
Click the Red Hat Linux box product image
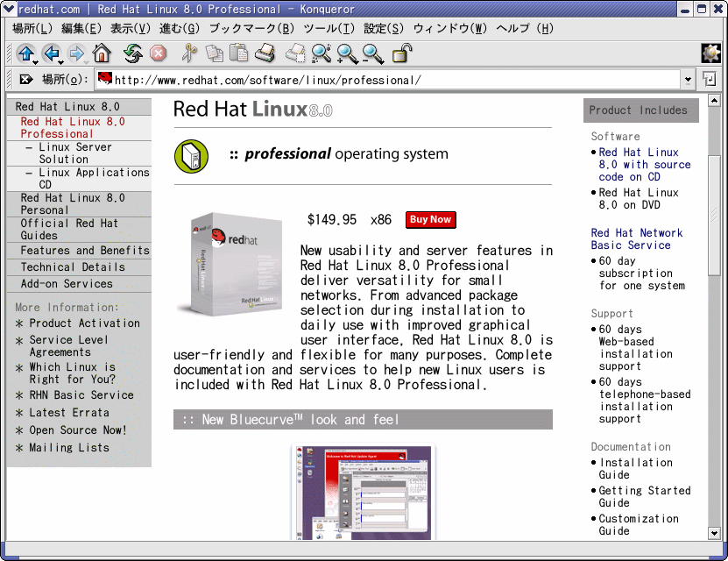230,264
